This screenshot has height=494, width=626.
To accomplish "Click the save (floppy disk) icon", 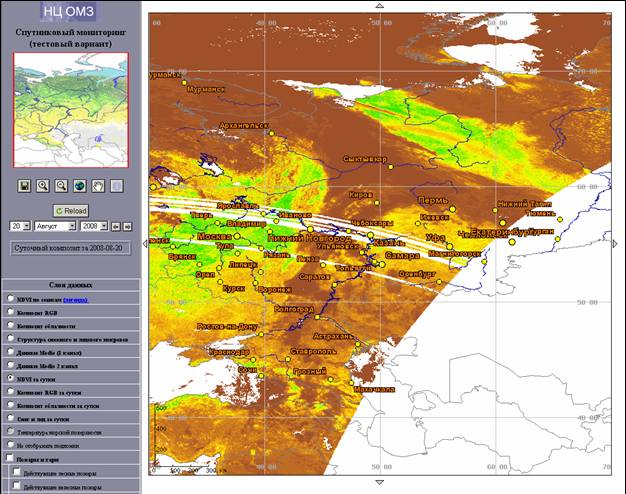I will pos(25,186).
